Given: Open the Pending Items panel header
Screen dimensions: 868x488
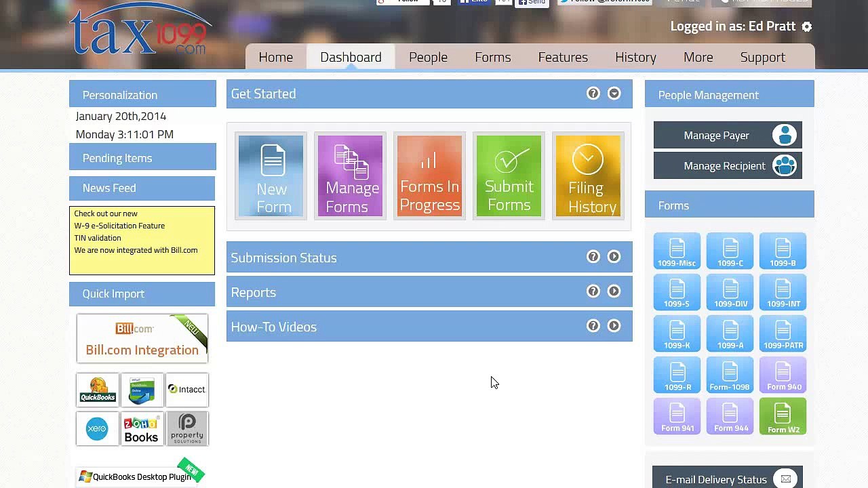Looking at the screenshot, I should [142, 157].
